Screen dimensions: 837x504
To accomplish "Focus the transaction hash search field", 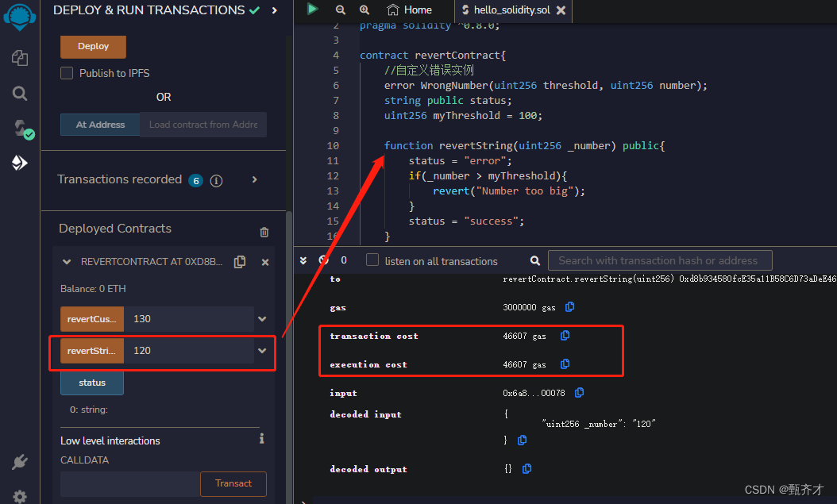I will (660, 260).
